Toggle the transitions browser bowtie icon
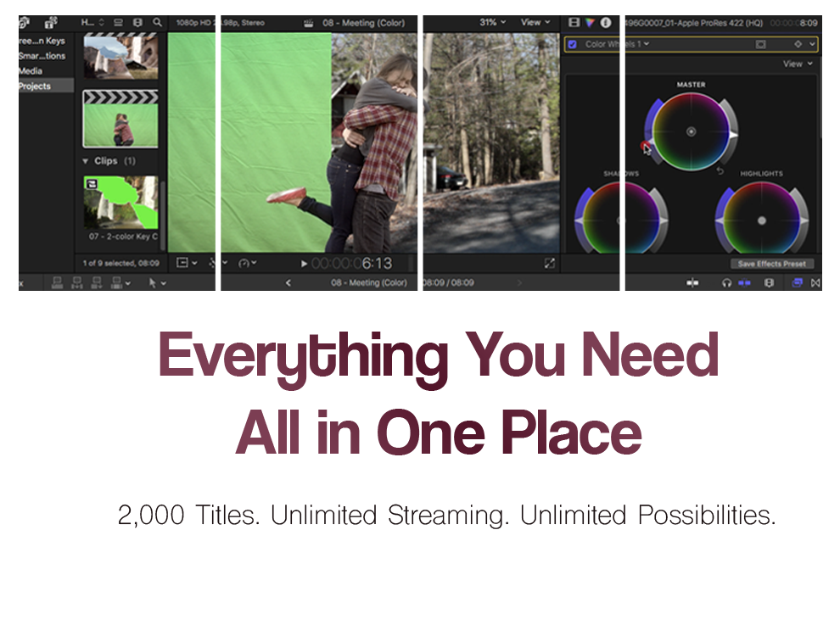Image resolution: width=840 pixels, height=636 pixels. point(815,283)
